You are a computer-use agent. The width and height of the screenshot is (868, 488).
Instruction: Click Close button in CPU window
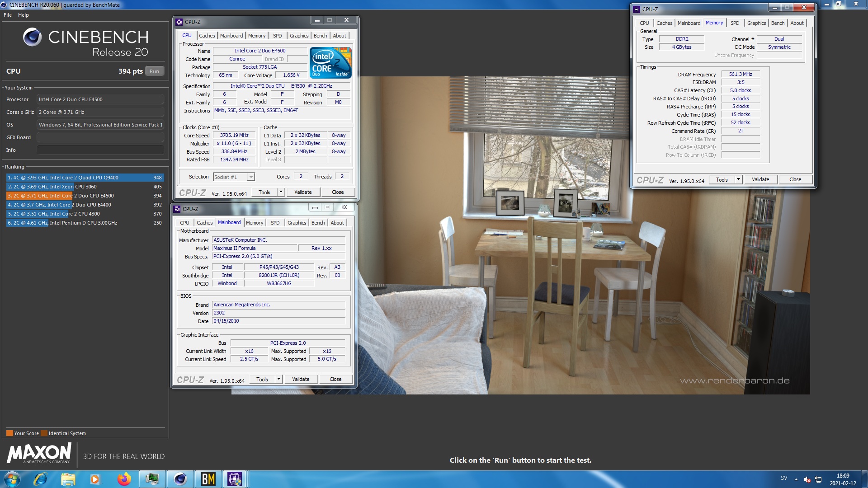338,192
